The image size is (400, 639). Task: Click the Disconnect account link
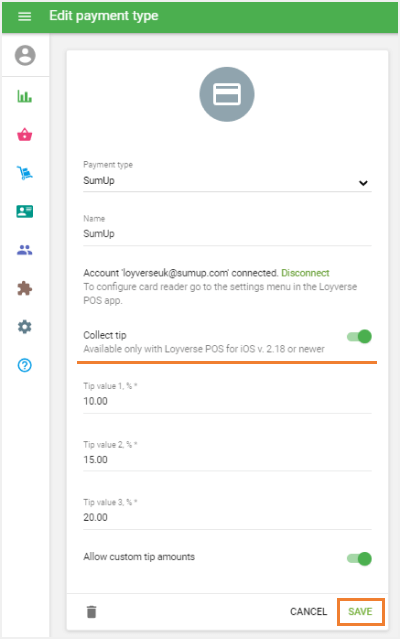(305, 273)
